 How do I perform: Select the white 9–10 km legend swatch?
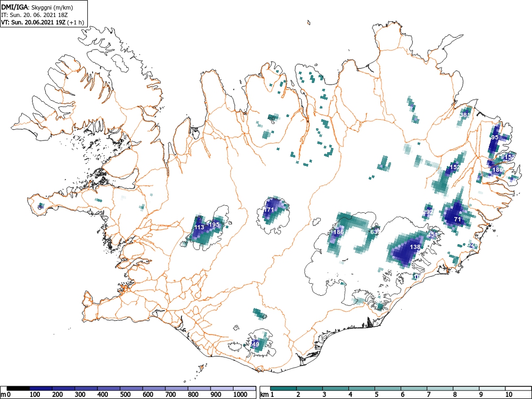point(493,388)
